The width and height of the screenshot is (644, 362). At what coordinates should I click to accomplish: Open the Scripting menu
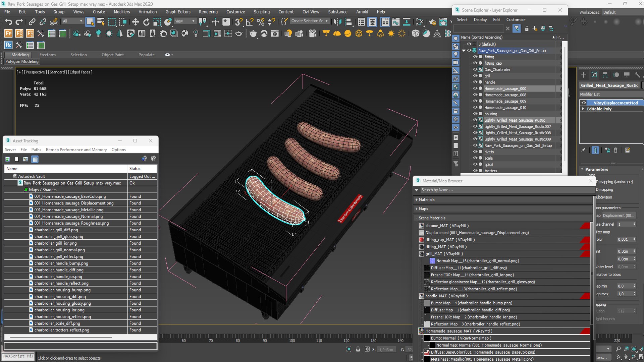[x=262, y=12]
